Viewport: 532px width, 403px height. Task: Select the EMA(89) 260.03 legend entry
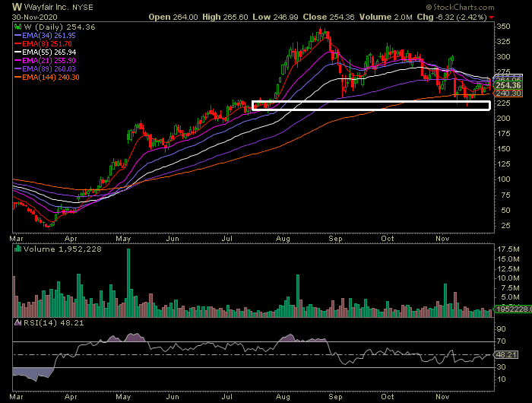coord(45,69)
